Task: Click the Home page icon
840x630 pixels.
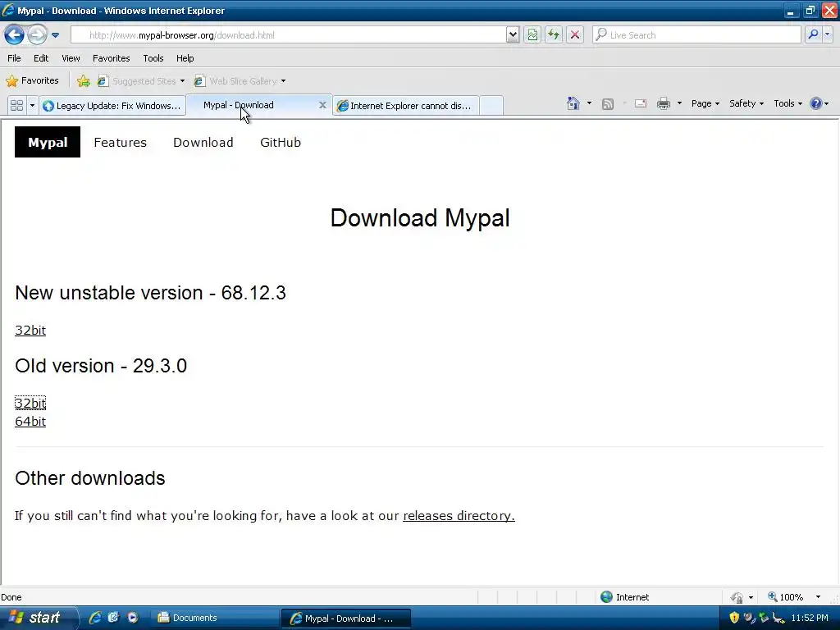Action: 573,103
